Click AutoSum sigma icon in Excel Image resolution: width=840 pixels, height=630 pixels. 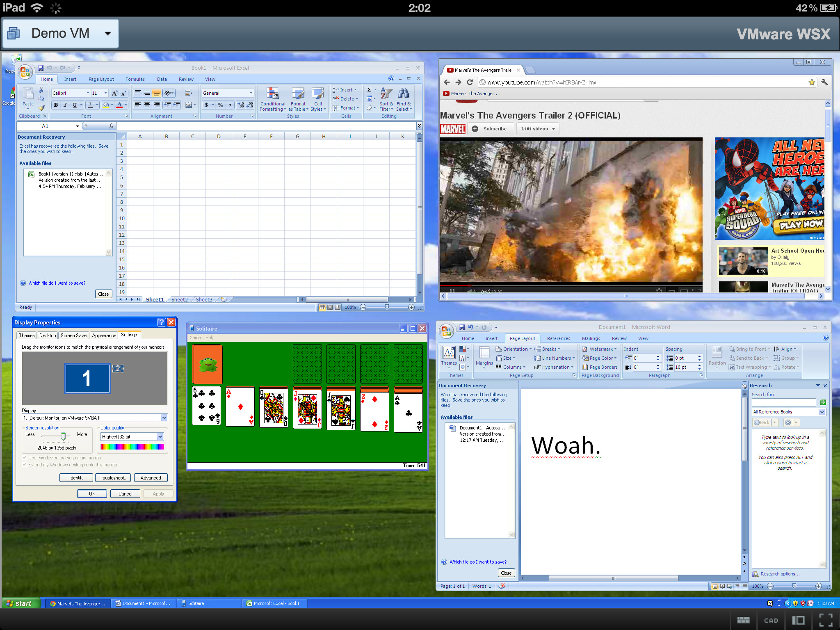(x=369, y=90)
